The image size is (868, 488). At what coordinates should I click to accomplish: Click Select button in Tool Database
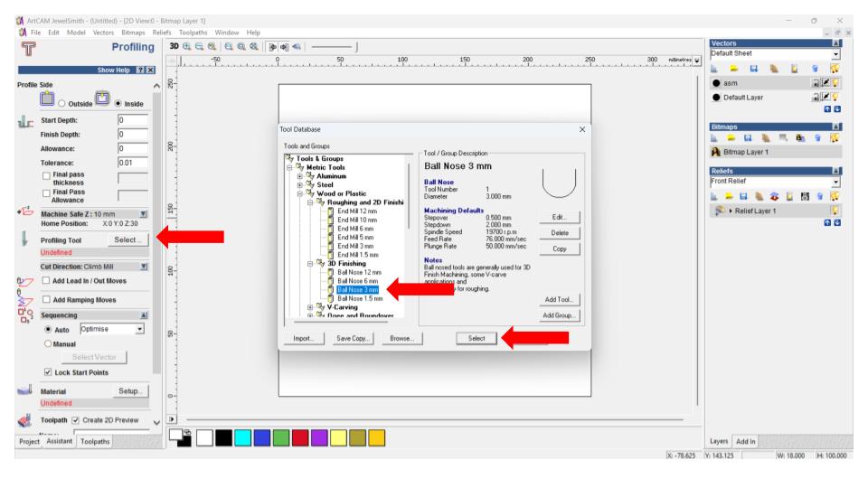476,338
